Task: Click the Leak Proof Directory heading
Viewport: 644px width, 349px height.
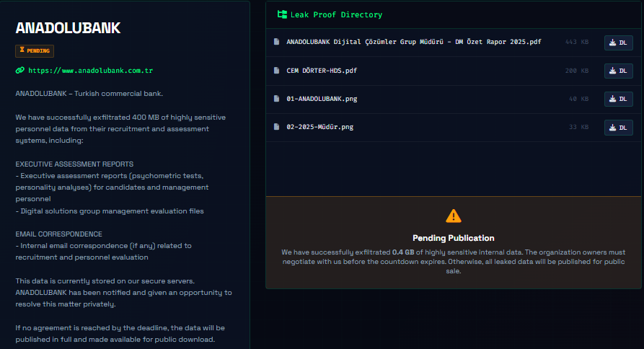Action: [336, 14]
